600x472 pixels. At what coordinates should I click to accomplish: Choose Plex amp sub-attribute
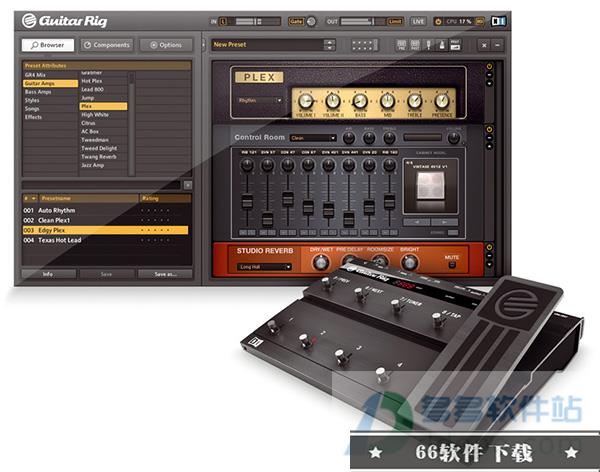pos(103,106)
